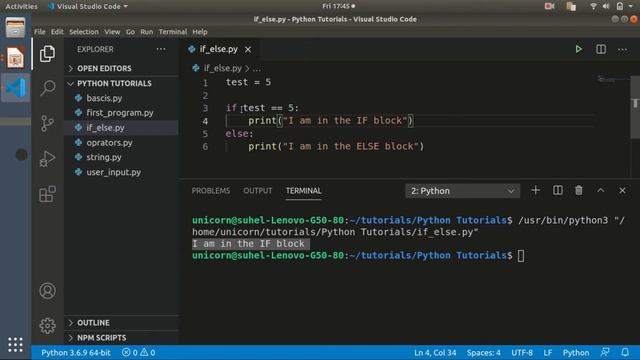Change end of line sequence LF
This screenshot has height=360, width=640.
pyautogui.click(x=548, y=353)
